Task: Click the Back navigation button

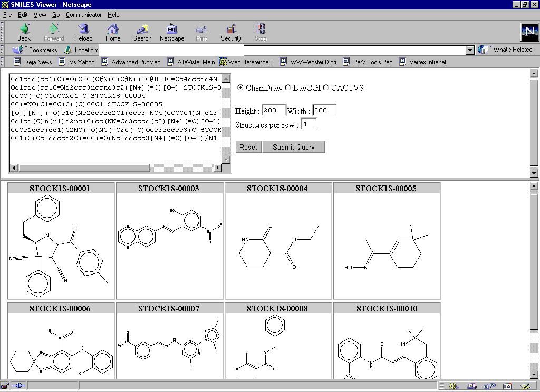Action: point(24,32)
